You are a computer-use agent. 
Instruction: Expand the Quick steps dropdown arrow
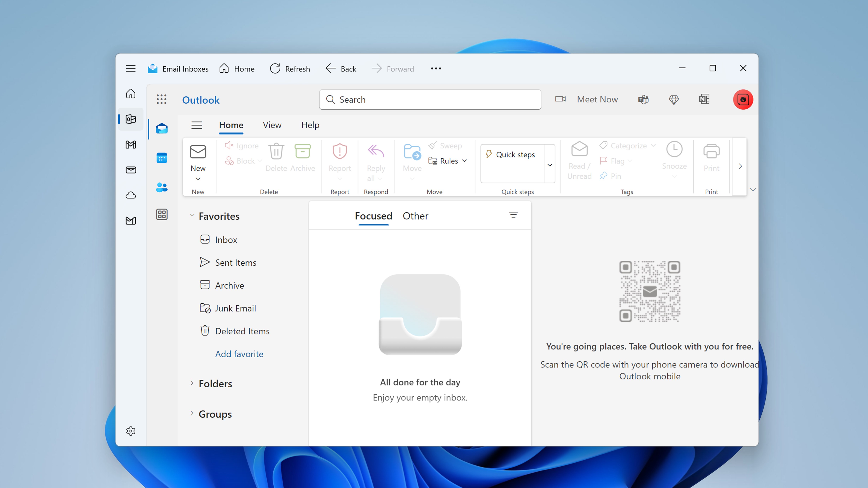coord(550,165)
